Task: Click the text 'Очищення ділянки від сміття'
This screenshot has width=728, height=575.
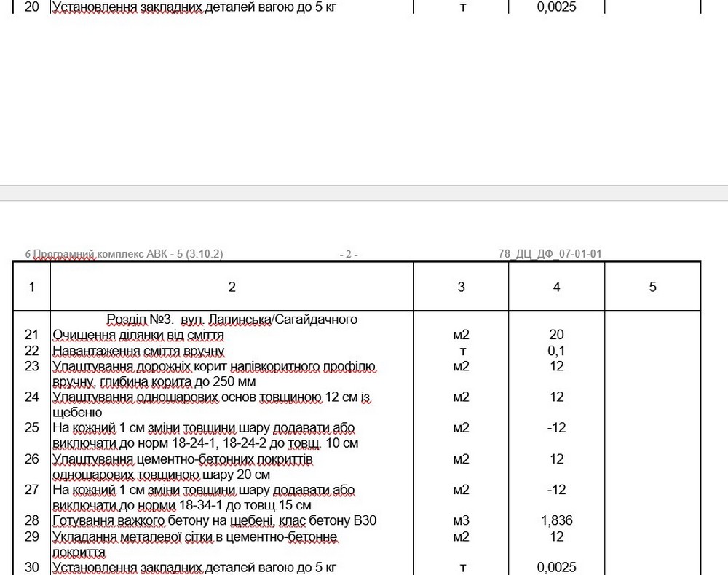Action: pos(138,336)
